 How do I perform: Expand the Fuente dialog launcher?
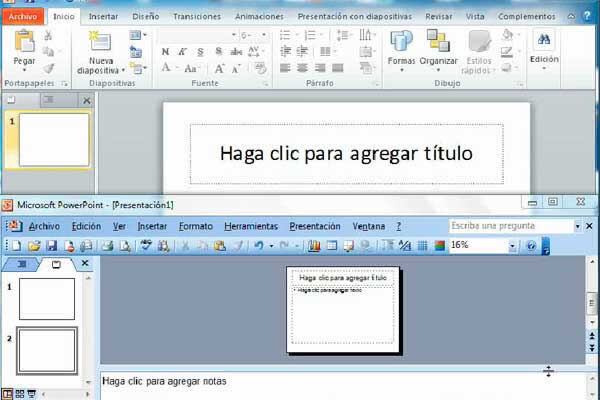265,84
